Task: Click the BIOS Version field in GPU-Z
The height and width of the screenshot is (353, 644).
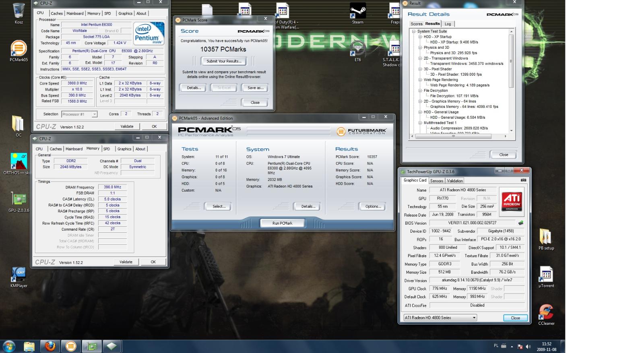Action: tap(472, 223)
